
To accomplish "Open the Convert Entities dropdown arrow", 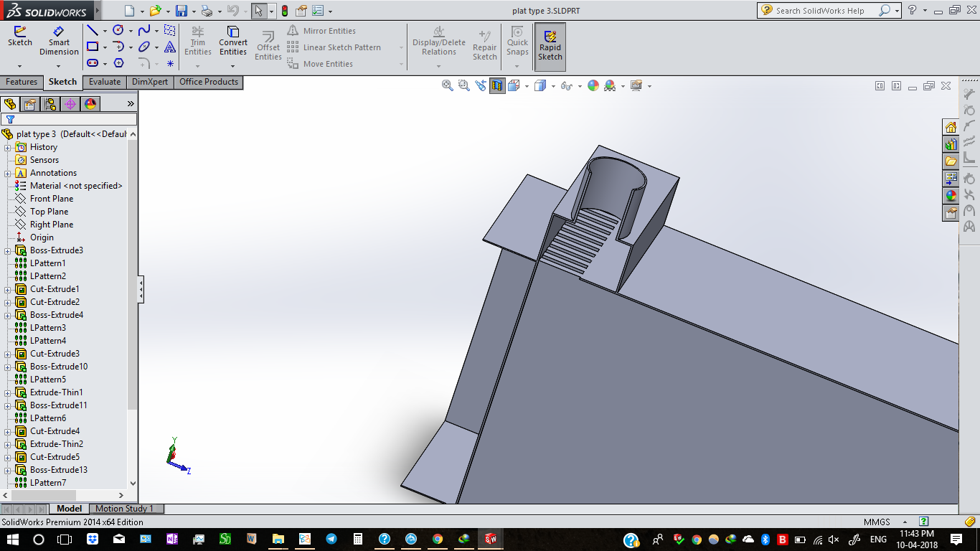I will [232, 65].
